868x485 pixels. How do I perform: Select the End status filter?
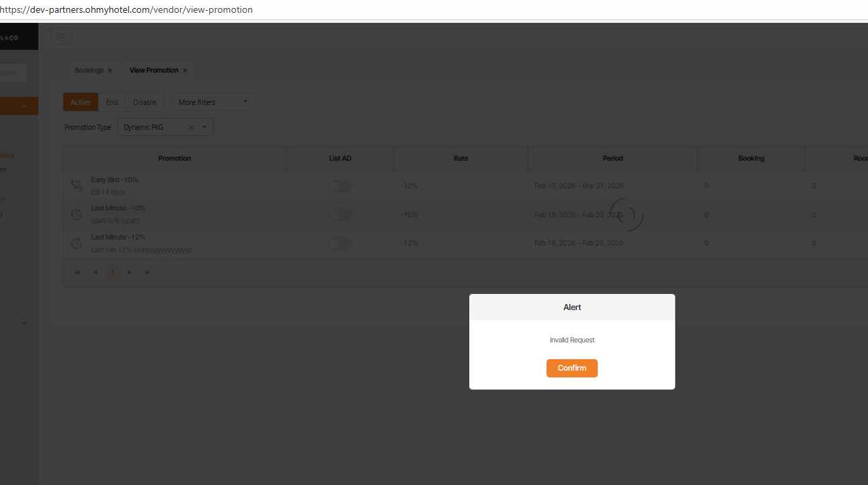pos(112,102)
